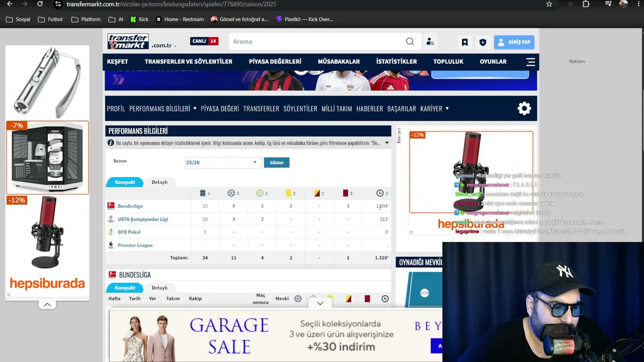Image resolution: width=644 pixels, height=362 pixels.
Task: Open the hamburger menu in navigation bar
Action: 530,62
